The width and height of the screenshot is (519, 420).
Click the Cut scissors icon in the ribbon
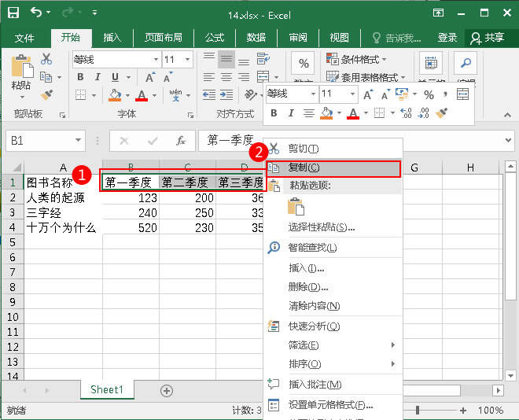[x=46, y=59]
